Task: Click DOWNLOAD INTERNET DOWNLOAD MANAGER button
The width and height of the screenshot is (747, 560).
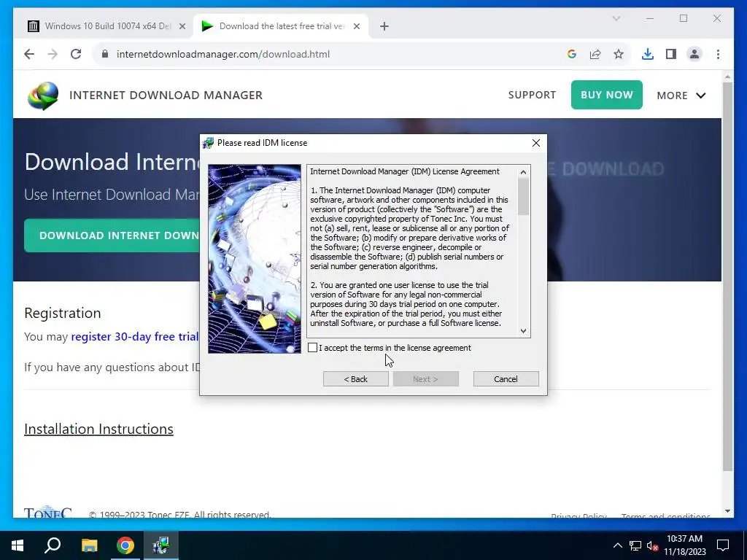Action: [113, 236]
